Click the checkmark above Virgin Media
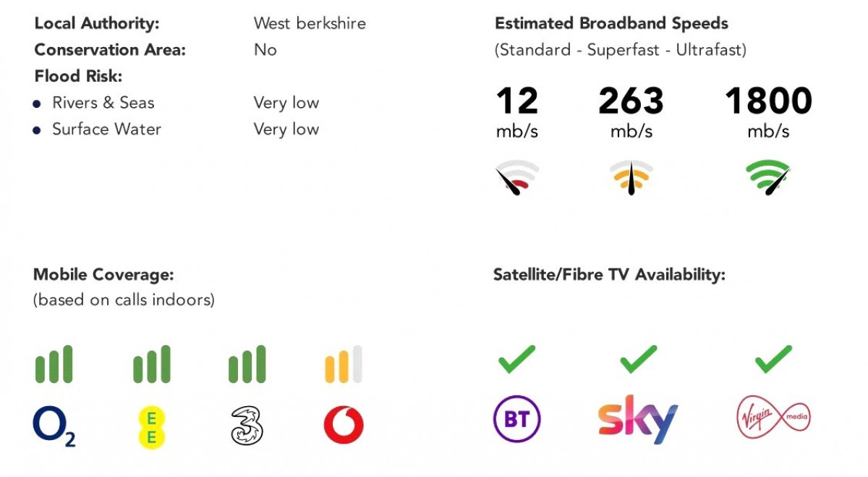The height and width of the screenshot is (477, 868). 773,359
